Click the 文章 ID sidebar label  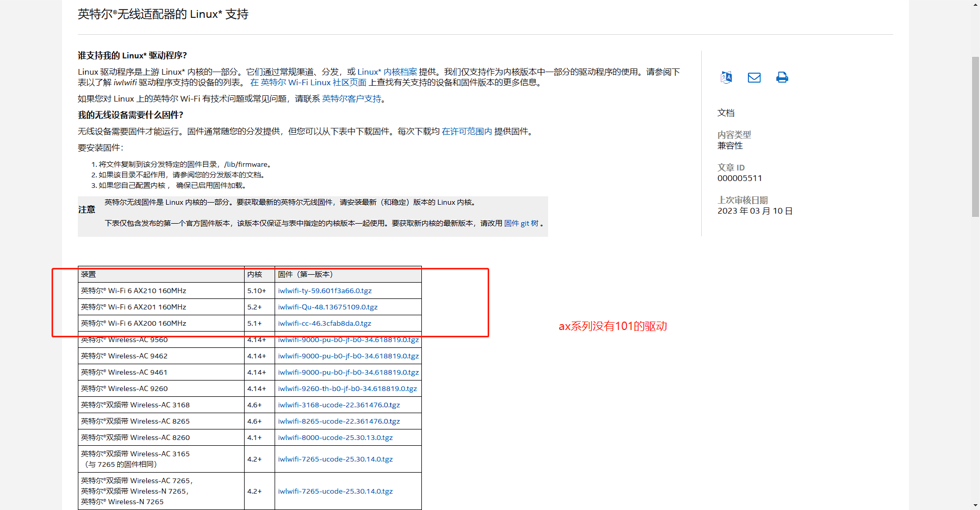pos(731,168)
